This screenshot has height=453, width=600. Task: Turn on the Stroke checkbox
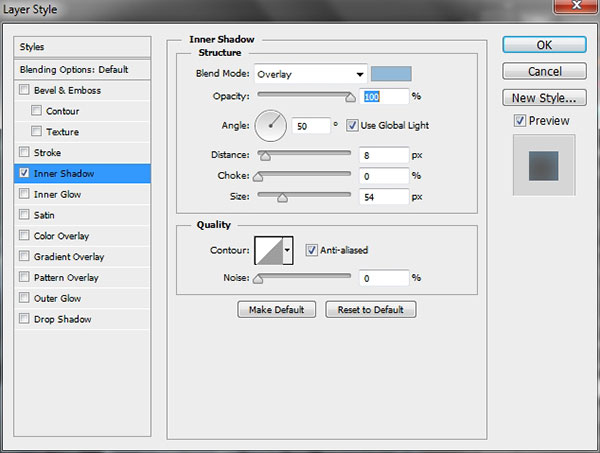point(24,152)
